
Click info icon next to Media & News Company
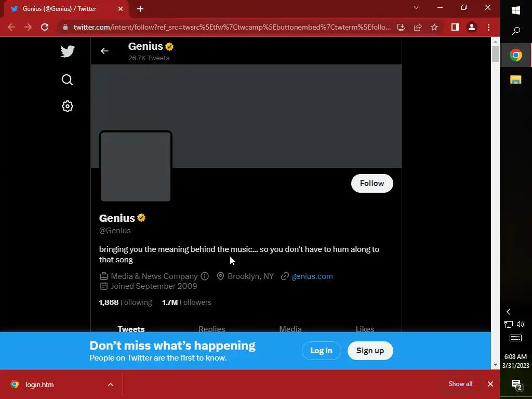pos(205,276)
